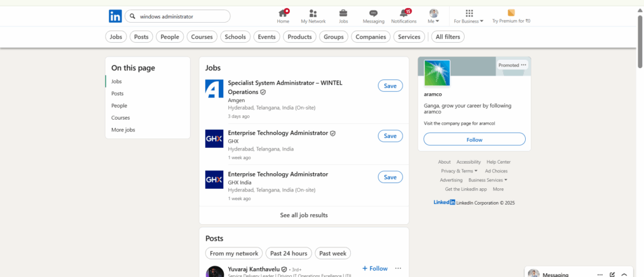Open the Amgen company logo
644x277 pixels.
[x=214, y=89]
